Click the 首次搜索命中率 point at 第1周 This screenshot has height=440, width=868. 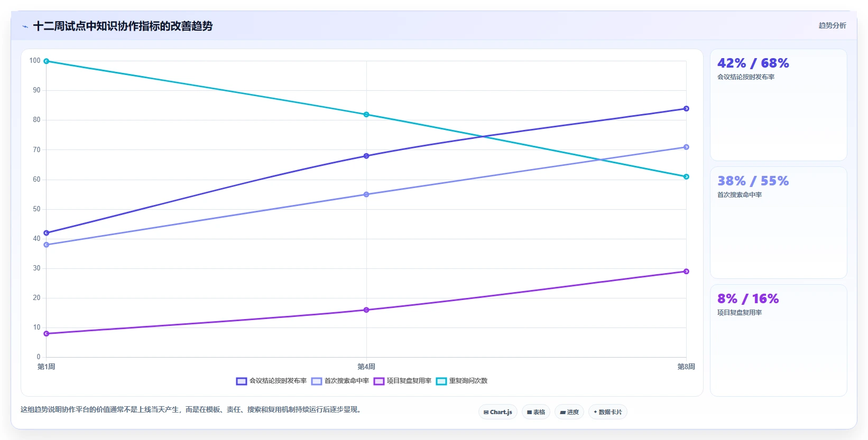coord(47,245)
